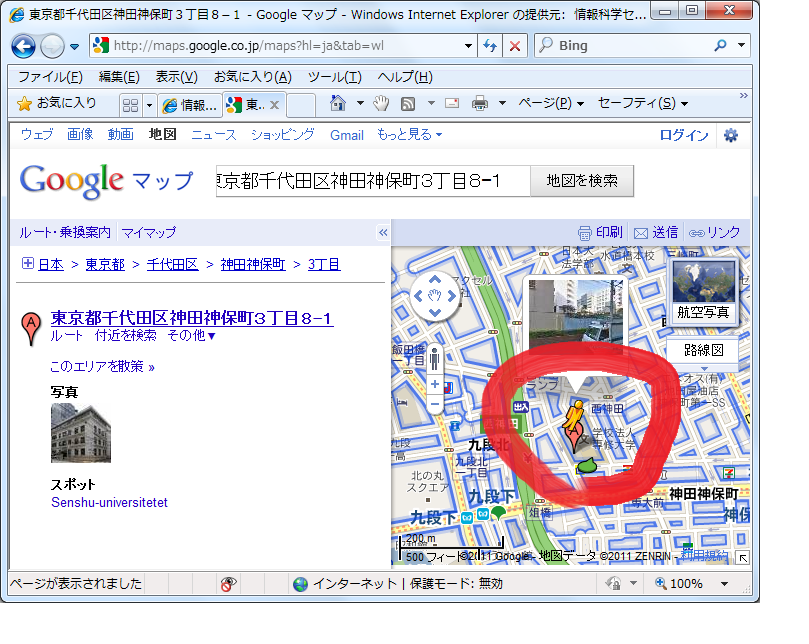Open search provider dropdown arrow

[x=741, y=45]
